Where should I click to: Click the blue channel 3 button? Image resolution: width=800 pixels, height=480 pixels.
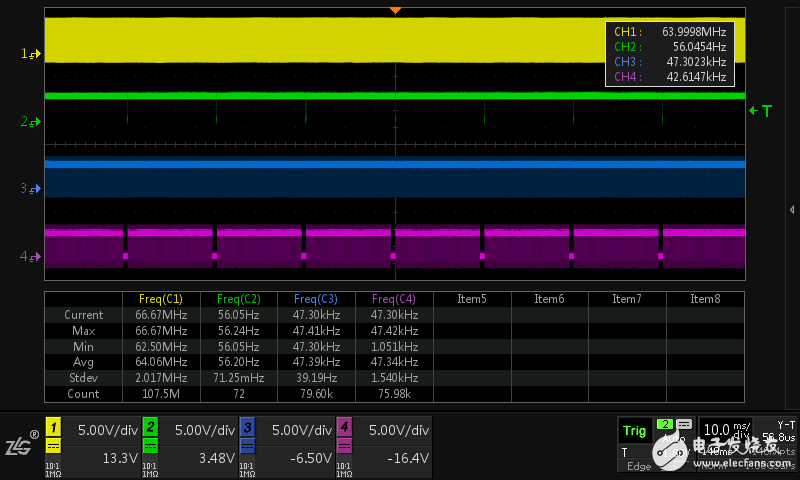(x=247, y=427)
